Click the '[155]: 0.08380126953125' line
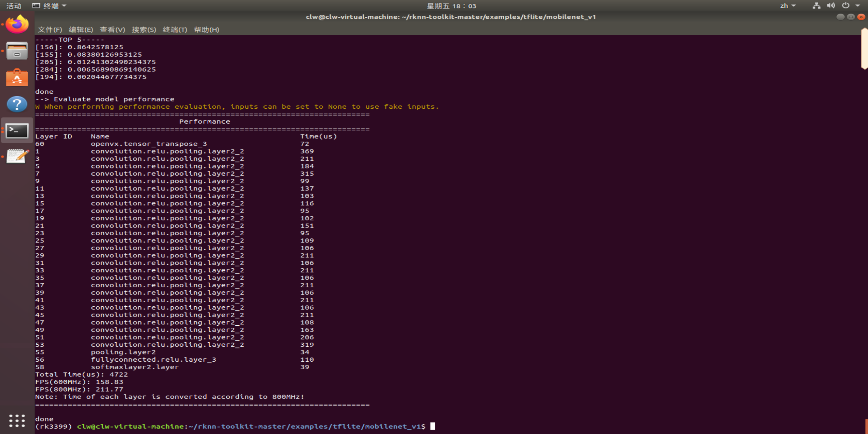 point(88,55)
